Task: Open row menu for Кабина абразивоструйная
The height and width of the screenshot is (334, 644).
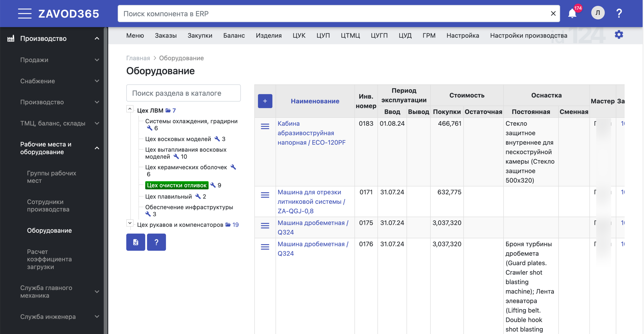Action: (x=265, y=126)
